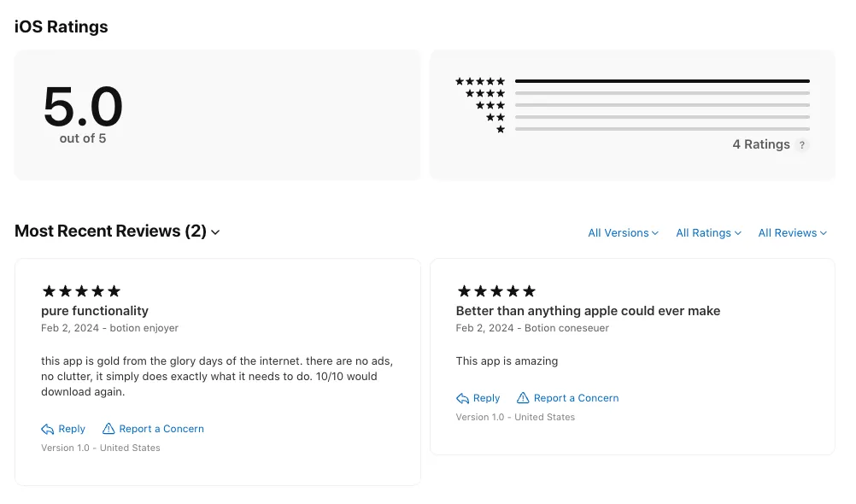Click the five-star row in ratings histogram
This screenshot has height=504, width=856.
632,81
